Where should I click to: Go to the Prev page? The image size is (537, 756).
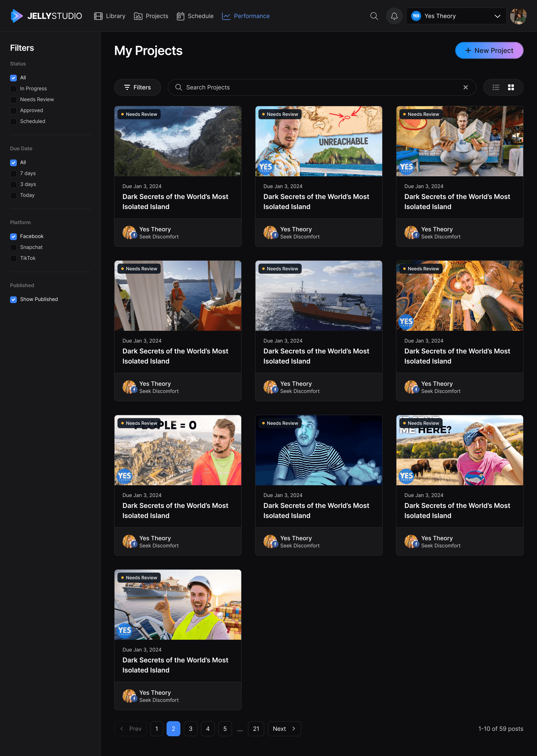tap(131, 729)
